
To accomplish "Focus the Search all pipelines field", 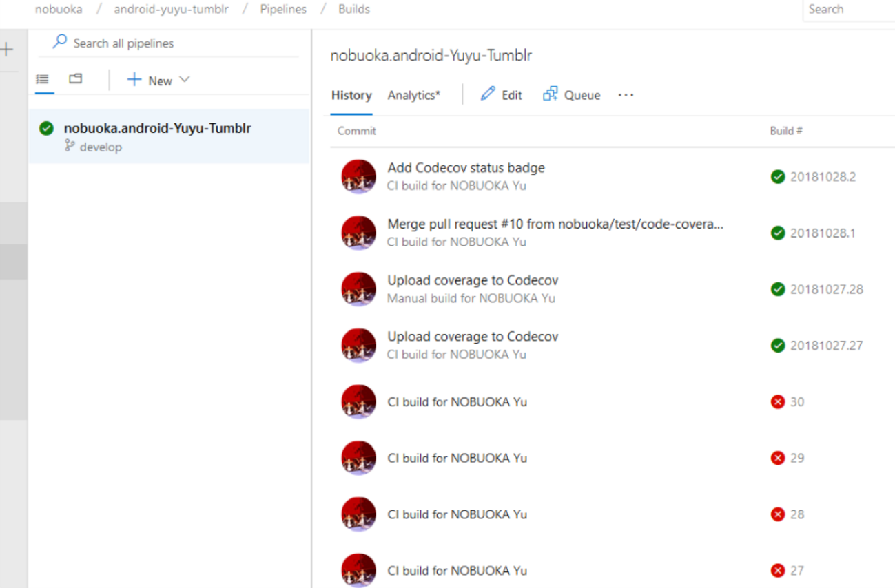I will click(169, 43).
